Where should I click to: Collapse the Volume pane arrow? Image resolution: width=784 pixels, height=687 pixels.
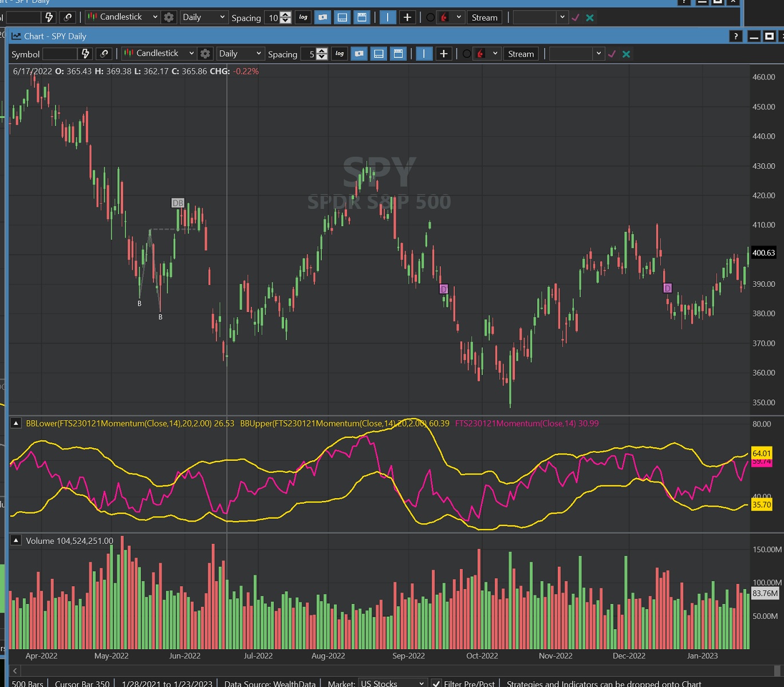click(x=16, y=540)
